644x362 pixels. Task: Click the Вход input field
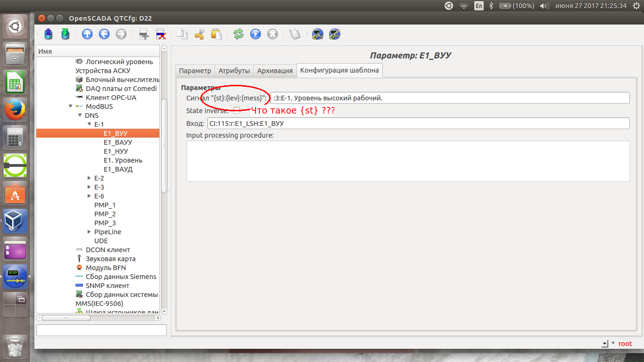pos(418,123)
